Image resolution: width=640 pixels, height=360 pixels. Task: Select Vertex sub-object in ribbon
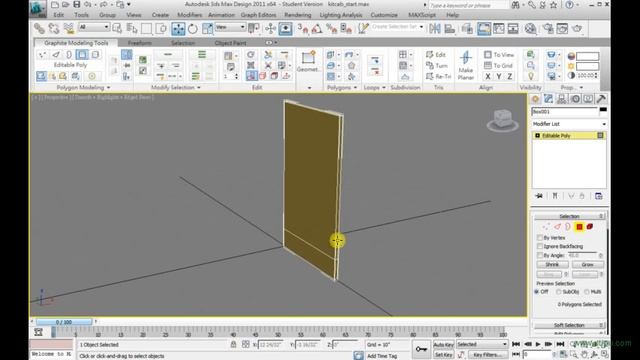[x=42, y=55]
